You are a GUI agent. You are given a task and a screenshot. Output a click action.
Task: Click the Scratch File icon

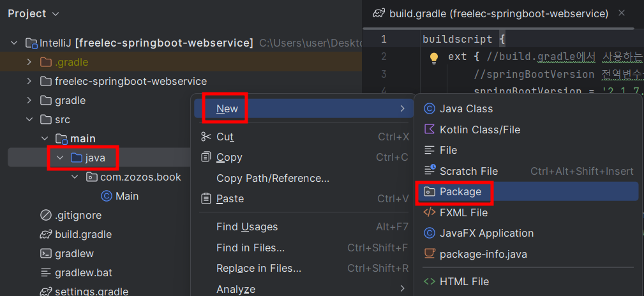tap(430, 170)
